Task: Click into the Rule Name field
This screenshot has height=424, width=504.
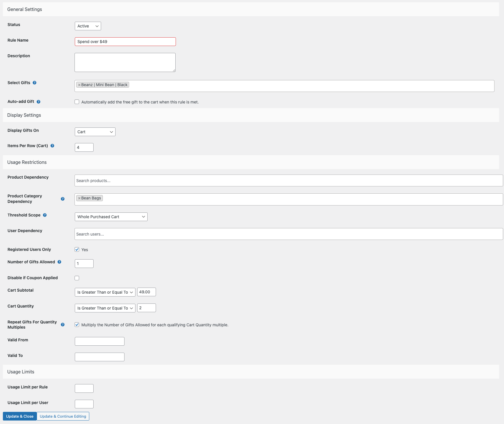Action: tap(125, 42)
